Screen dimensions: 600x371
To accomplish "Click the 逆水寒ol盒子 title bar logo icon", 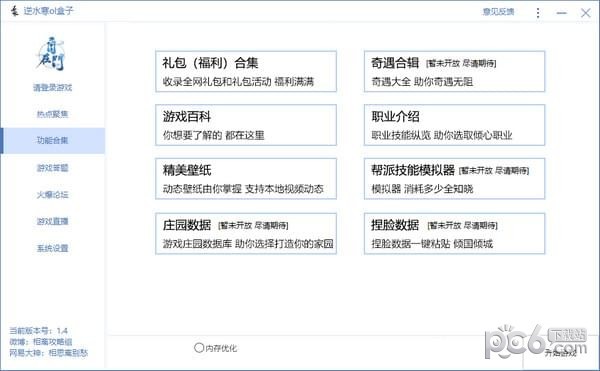I will [x=14, y=11].
